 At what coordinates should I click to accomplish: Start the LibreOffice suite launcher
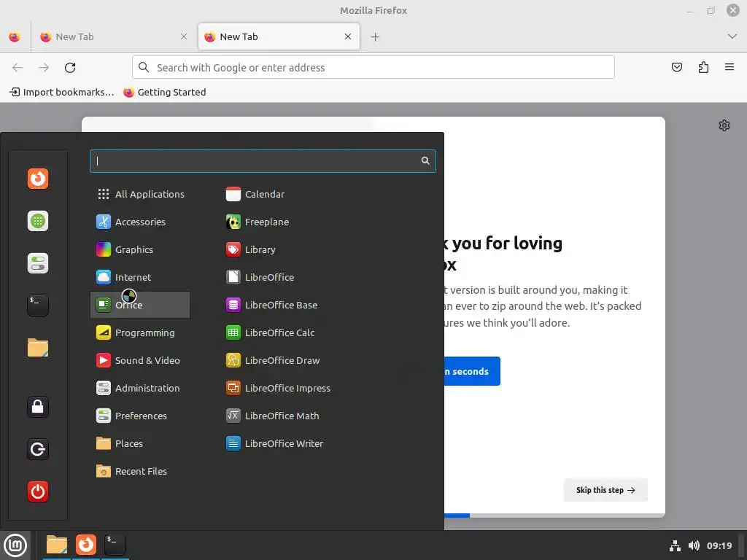(x=260, y=277)
